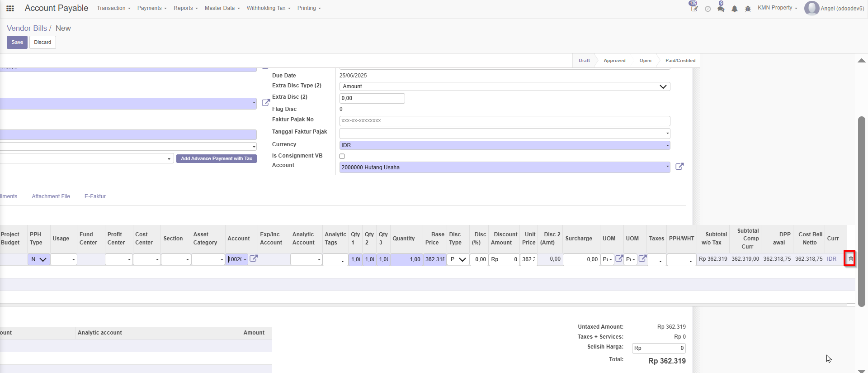The width and height of the screenshot is (868, 373).
Task: Open the line Taxes dropdown
Action: (656, 260)
